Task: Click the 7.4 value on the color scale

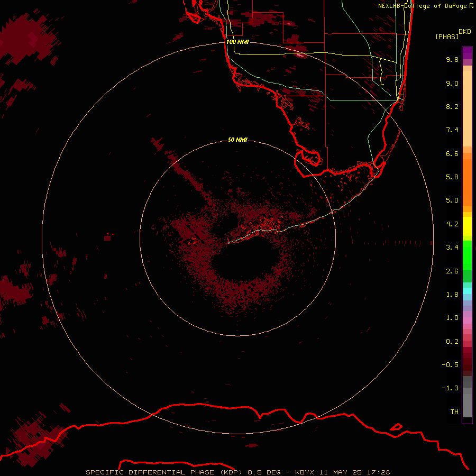Action: pyautogui.click(x=452, y=130)
